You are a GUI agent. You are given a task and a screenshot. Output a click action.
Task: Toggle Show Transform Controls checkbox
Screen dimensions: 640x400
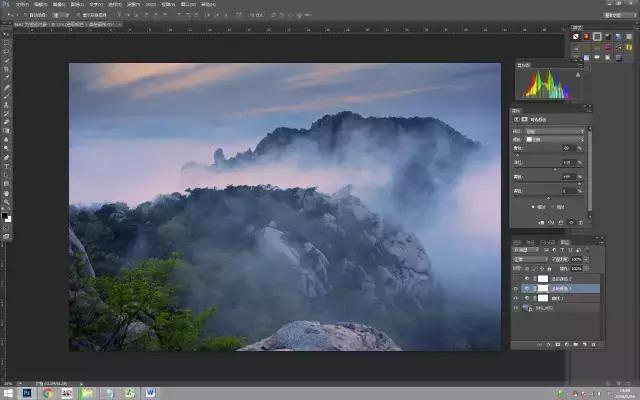tap(78, 15)
